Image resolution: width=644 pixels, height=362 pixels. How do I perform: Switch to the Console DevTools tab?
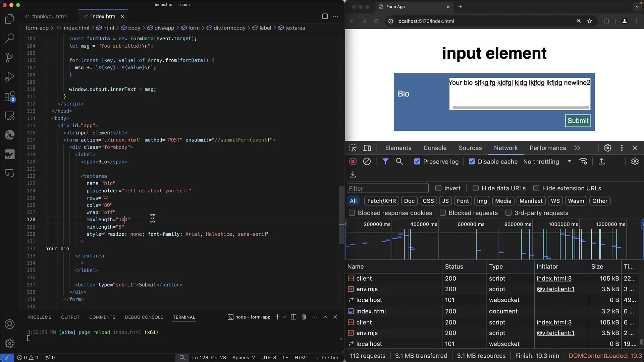tap(435, 148)
